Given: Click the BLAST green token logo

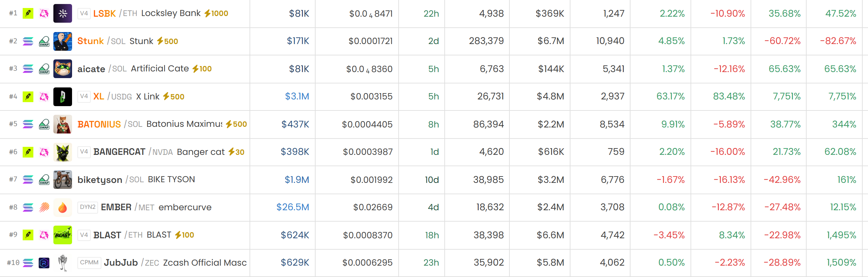Looking at the screenshot, I should pos(63,235).
